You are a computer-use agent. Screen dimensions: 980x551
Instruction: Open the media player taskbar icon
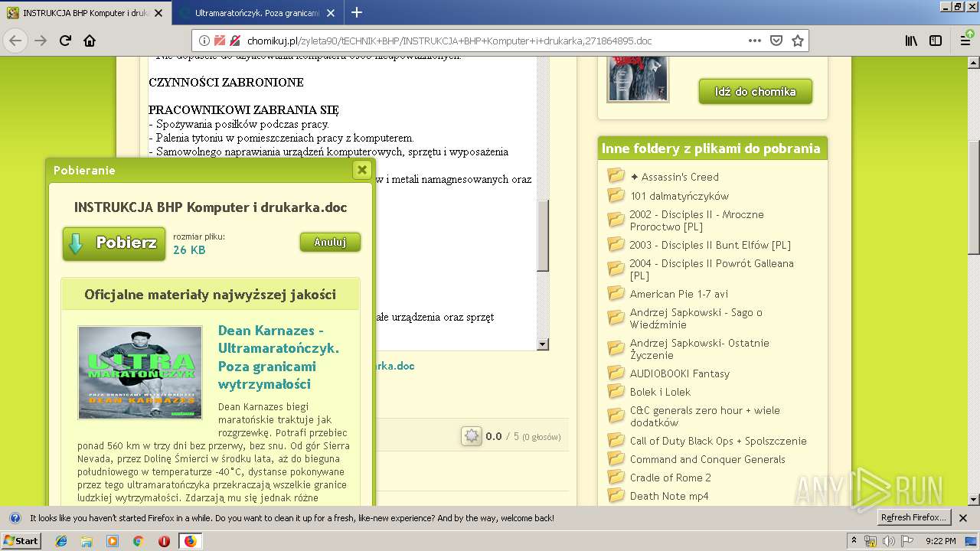tap(113, 541)
